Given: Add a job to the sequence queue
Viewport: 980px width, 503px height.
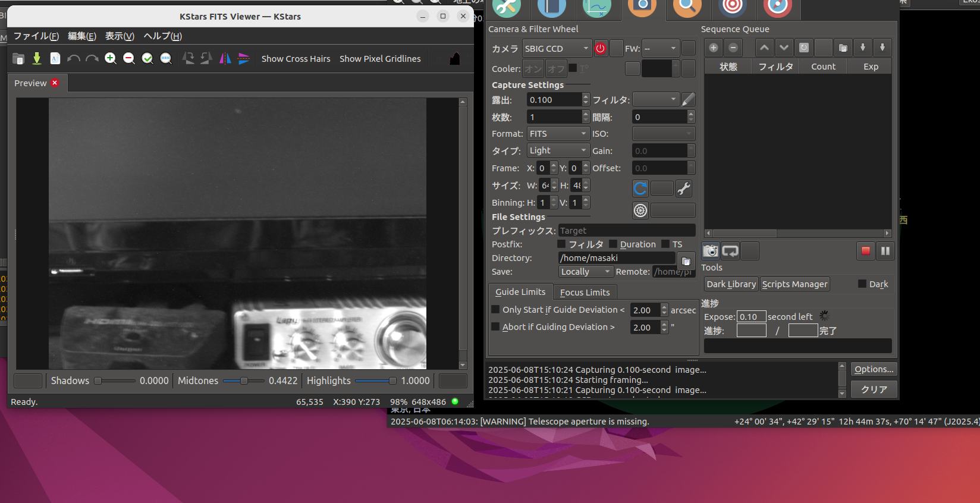Looking at the screenshot, I should point(714,48).
